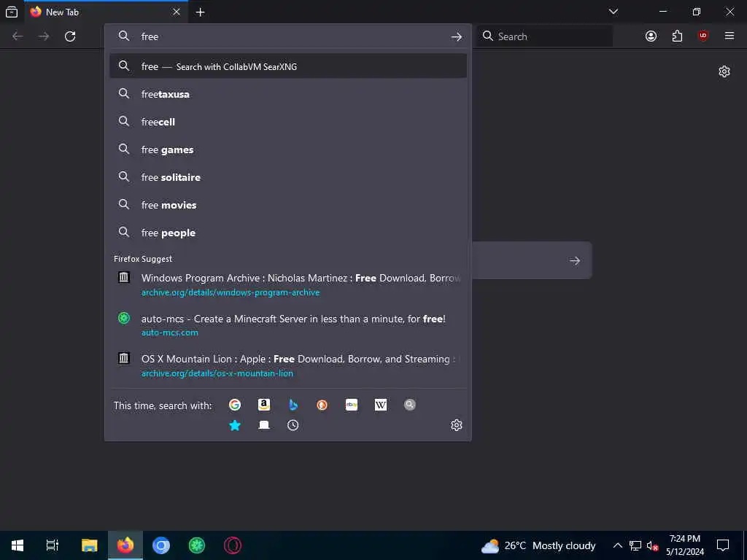
Task: Open a new tab with the plus button
Action: (200, 12)
